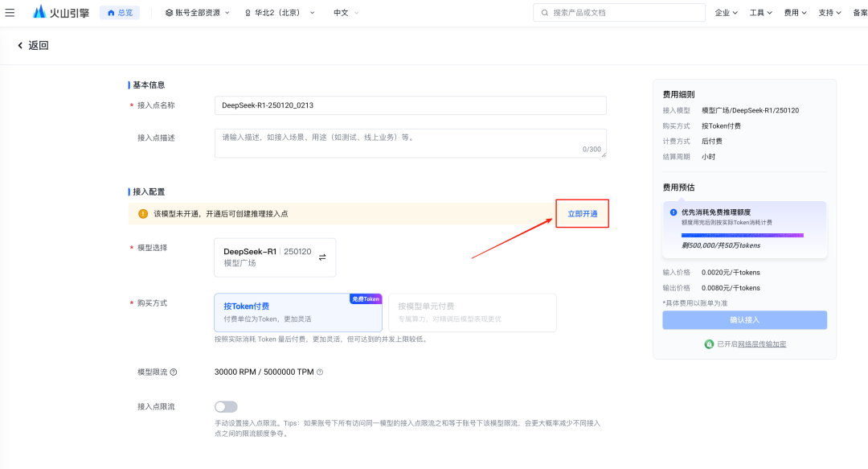The width and height of the screenshot is (868, 469).
Task: Click the 0.0020元/千tokens input price
Action: coord(731,272)
